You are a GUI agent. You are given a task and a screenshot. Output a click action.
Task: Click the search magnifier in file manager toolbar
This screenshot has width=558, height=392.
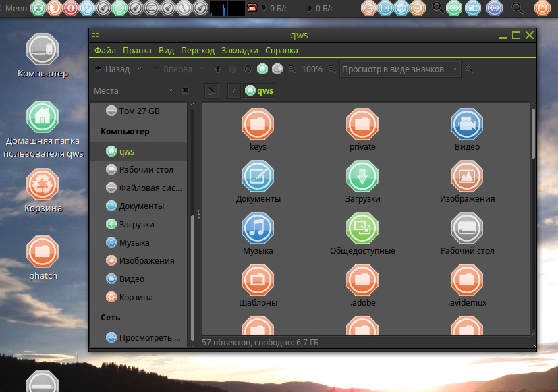click(469, 69)
